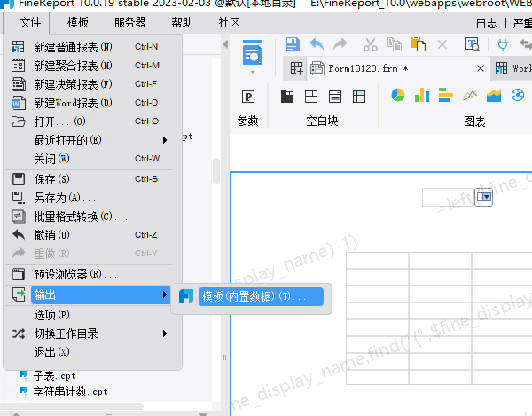Choose 批量格式转换 menu entry

[x=91, y=216]
